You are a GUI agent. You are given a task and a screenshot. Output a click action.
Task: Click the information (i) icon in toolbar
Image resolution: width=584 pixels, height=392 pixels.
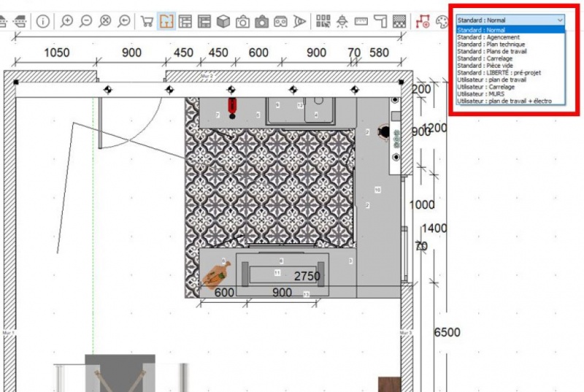(x=42, y=21)
